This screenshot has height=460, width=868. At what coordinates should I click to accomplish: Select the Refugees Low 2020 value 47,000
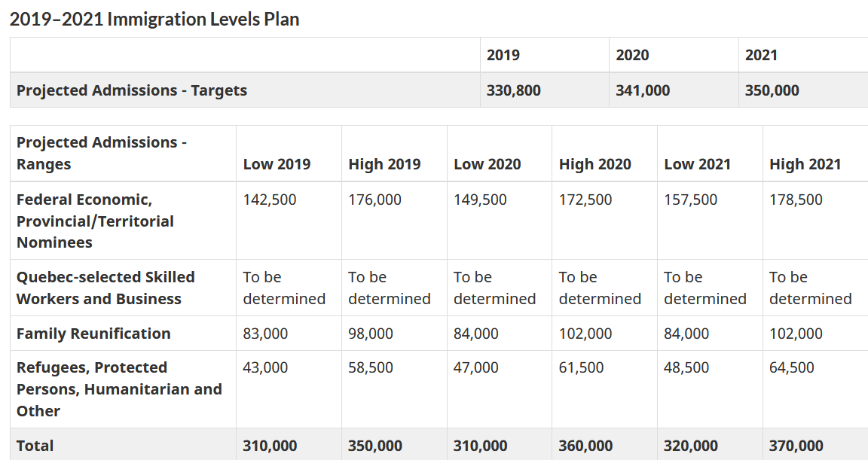[476, 367]
